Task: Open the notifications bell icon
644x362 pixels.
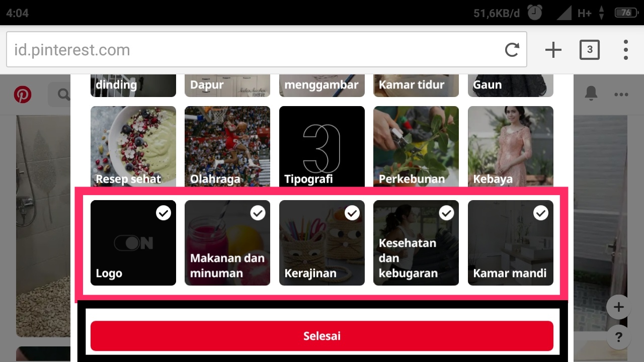Action: pyautogui.click(x=591, y=93)
